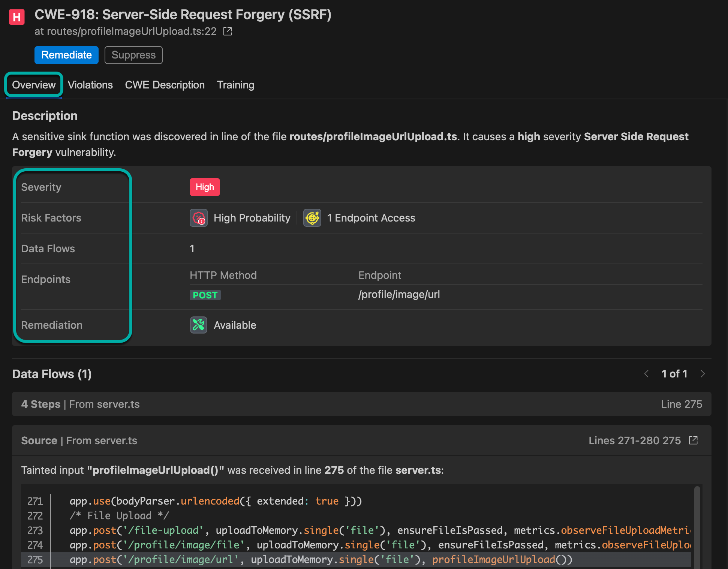Screen dimensions: 728x569
Task: Click the High Probability risk icon
Action: pyautogui.click(x=199, y=218)
